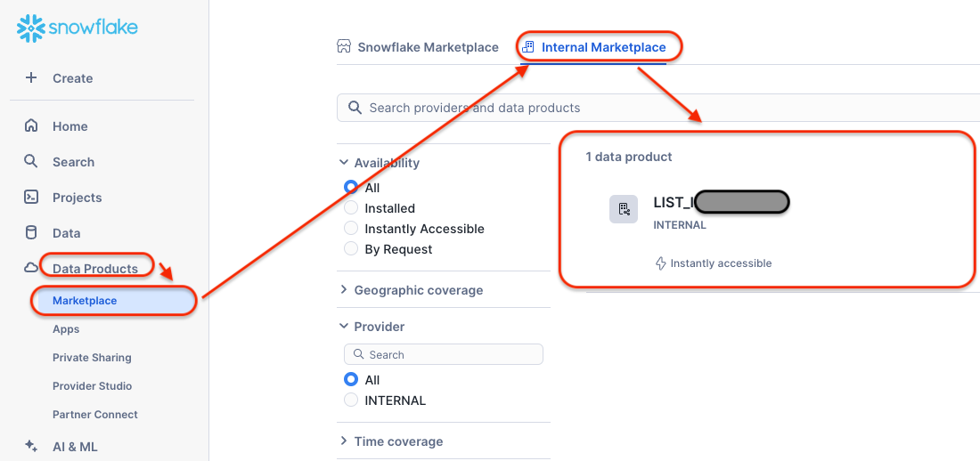Open Partner Connect page
The width and height of the screenshot is (980, 461).
tap(95, 414)
